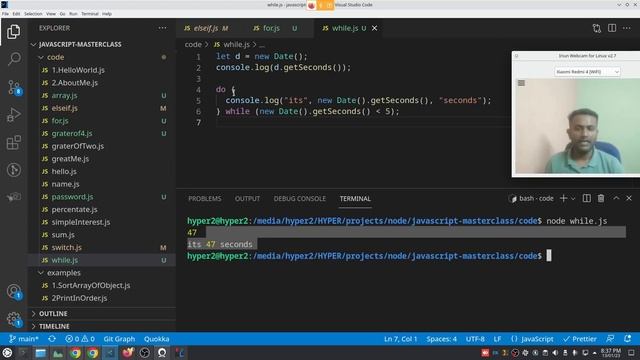Click LF end of line indicator

(x=497, y=339)
